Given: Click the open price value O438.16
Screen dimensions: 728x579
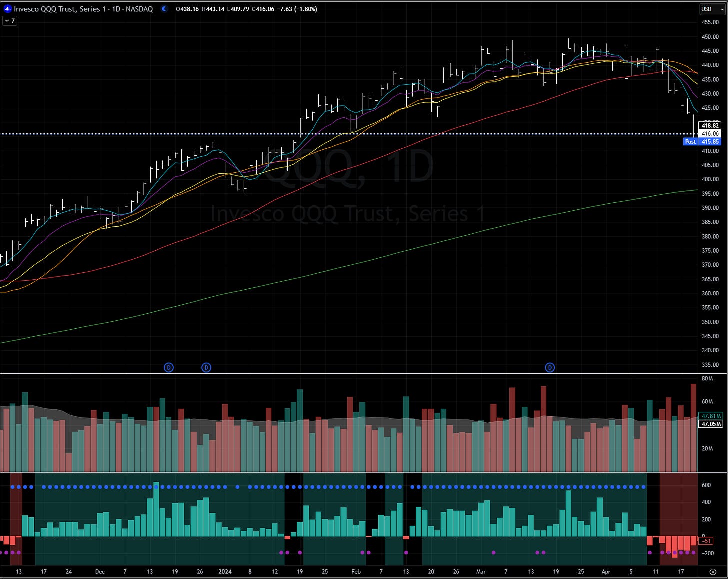Looking at the screenshot, I should point(187,9).
